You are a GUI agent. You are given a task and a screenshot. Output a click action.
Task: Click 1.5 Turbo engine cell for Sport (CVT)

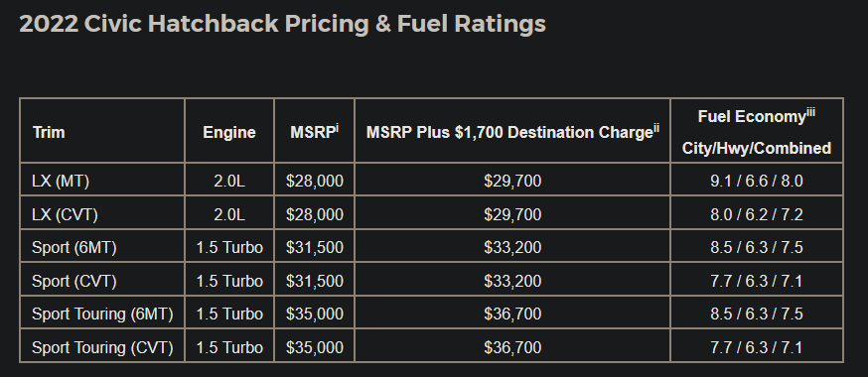click(229, 281)
